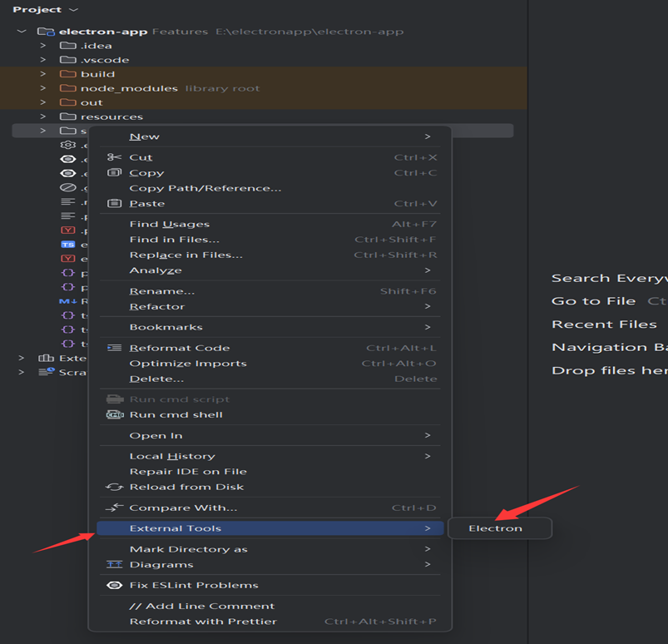Viewport: 668px width, 644px height.
Task: Click the Copy icon in context menu
Action: (115, 173)
